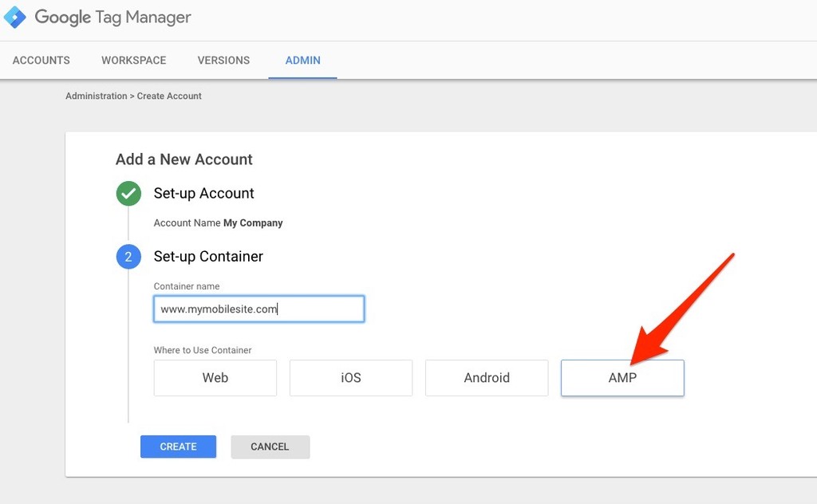Click the green checkmark on Set-up Account step
Screen dimensions: 817x504
(128, 193)
